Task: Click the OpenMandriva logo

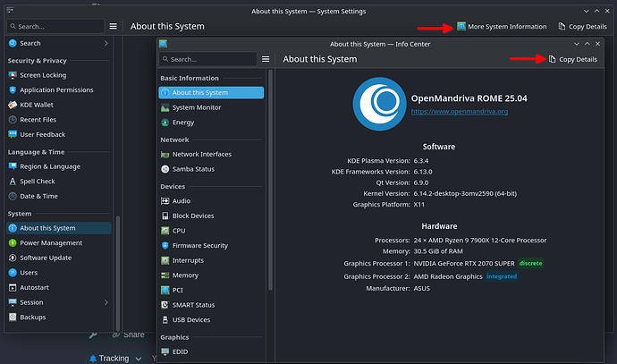Action: pos(379,104)
